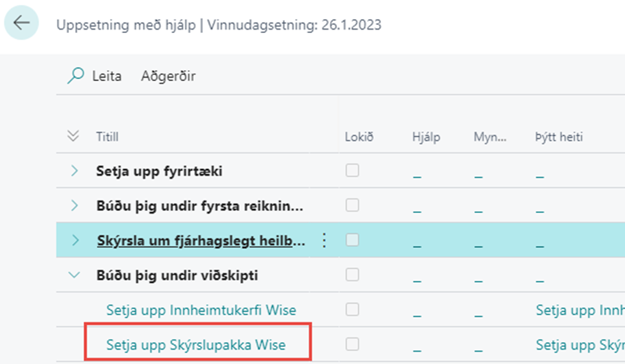Tick Lokið checkbox for Setja upp fyrirtæki
625x364 pixels.
pos(352,171)
